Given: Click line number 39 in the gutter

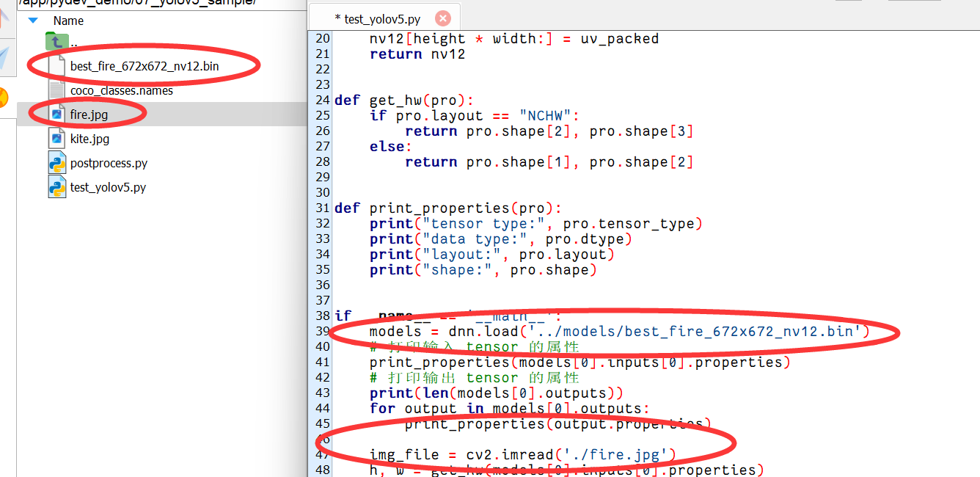Looking at the screenshot, I should [x=322, y=331].
